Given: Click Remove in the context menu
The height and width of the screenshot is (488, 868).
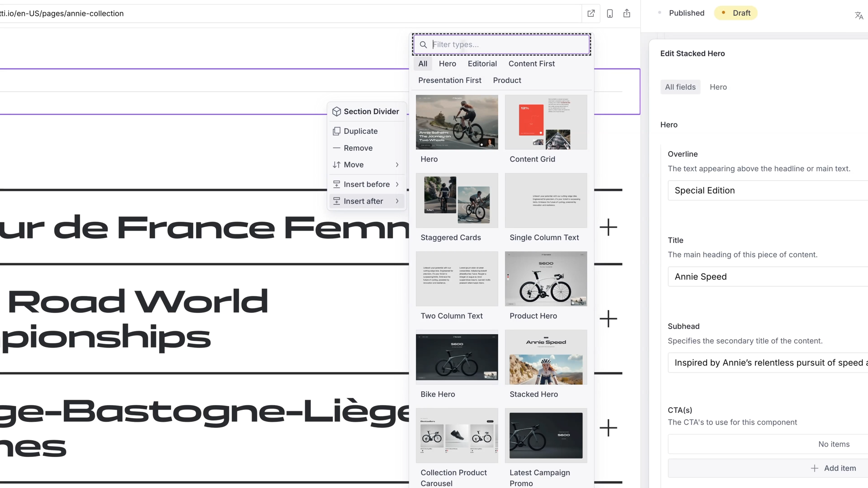Looking at the screenshot, I should click(358, 148).
